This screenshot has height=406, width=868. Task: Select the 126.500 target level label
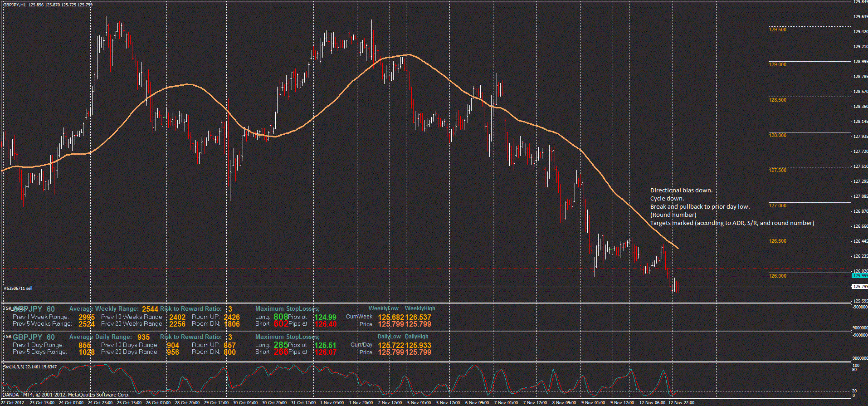pyautogui.click(x=777, y=241)
